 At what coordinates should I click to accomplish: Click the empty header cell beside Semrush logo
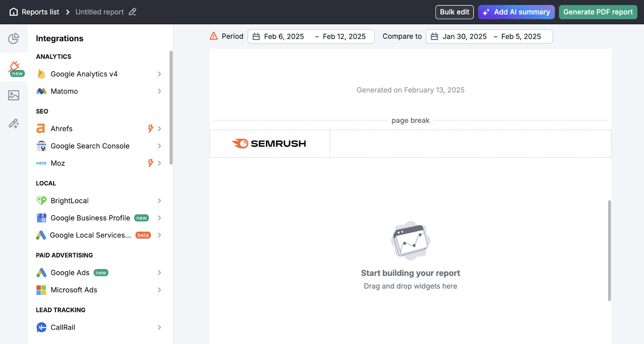coord(471,143)
